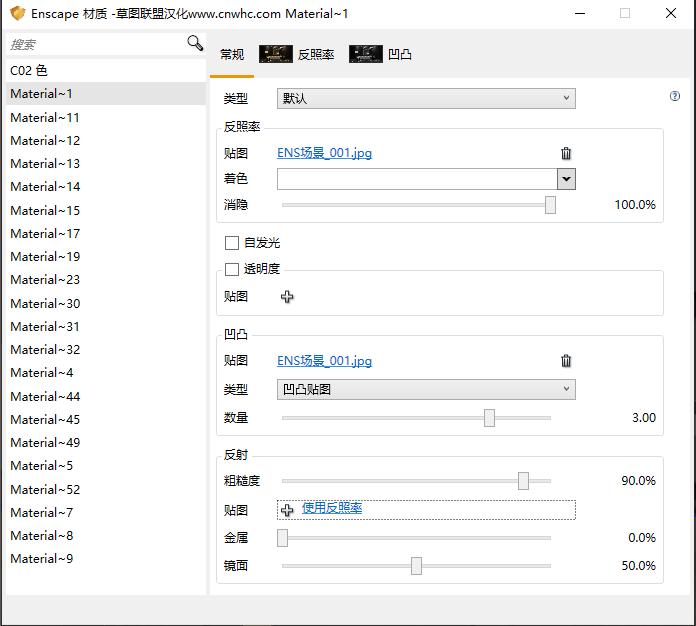Image resolution: width=696 pixels, height=626 pixels.
Task: Enable the 自发光 checkbox
Action: point(232,243)
